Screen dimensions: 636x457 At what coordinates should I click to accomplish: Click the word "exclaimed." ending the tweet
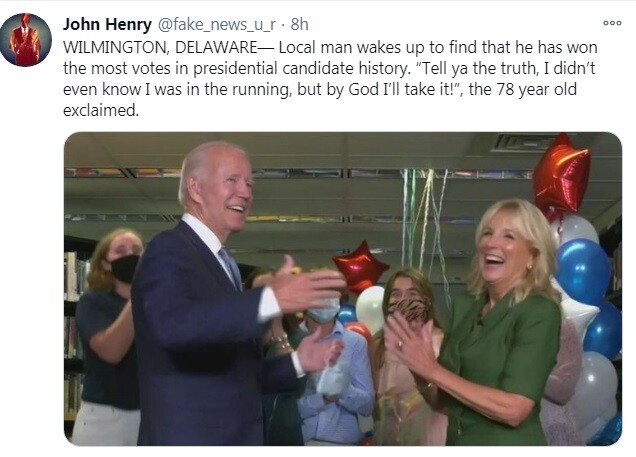[x=101, y=111]
